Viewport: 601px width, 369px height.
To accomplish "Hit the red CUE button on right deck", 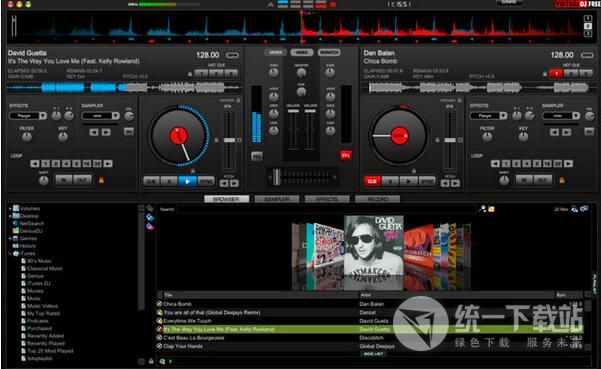I will coord(372,181).
